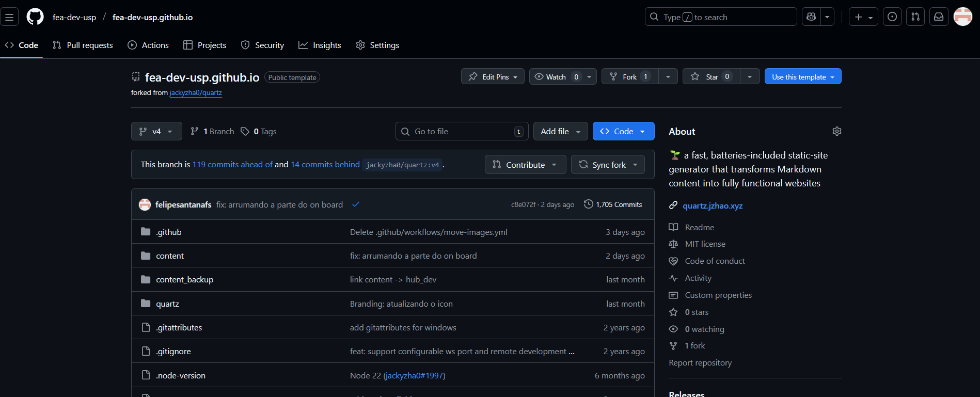Viewport: 980px width, 397px height.
Task: Open the Copilot chat icon
Action: point(811,17)
